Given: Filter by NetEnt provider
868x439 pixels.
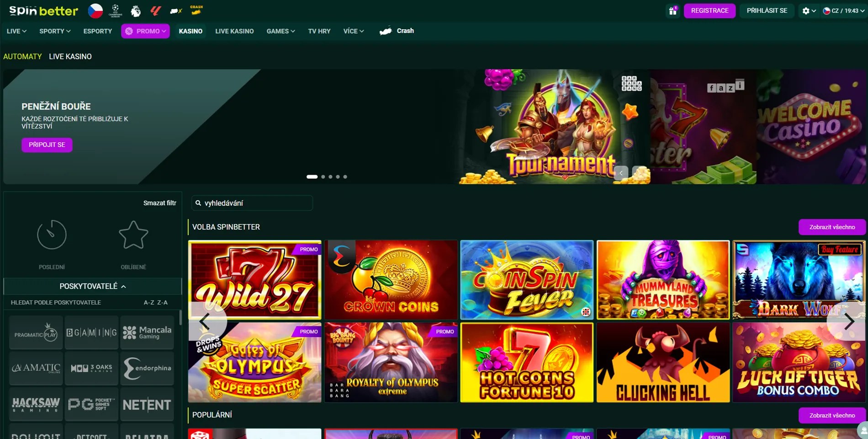Looking at the screenshot, I should [147, 404].
